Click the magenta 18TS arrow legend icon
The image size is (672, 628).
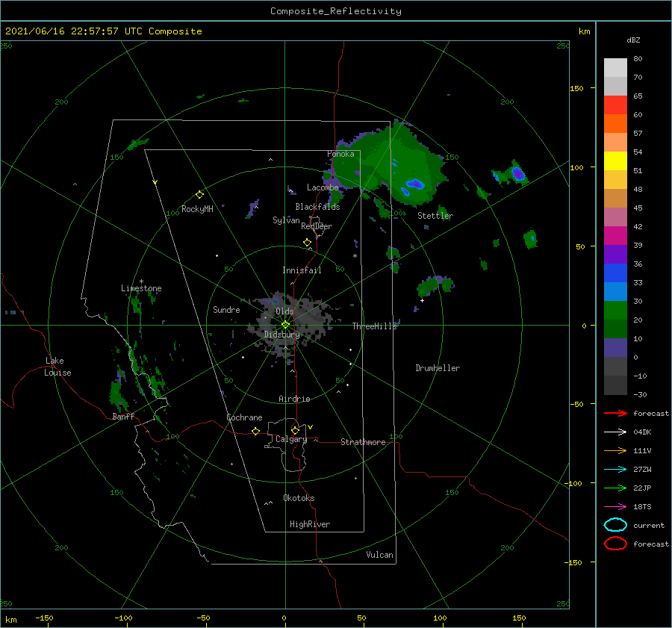coord(615,507)
